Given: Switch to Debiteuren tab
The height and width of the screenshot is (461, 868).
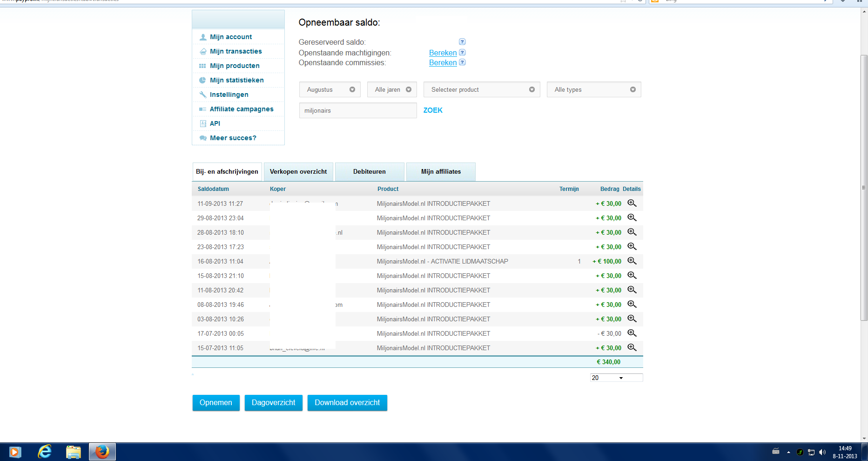Looking at the screenshot, I should (370, 172).
